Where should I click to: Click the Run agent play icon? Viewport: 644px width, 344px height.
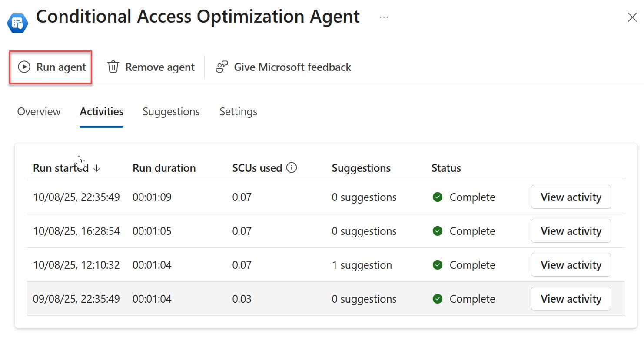[24, 67]
